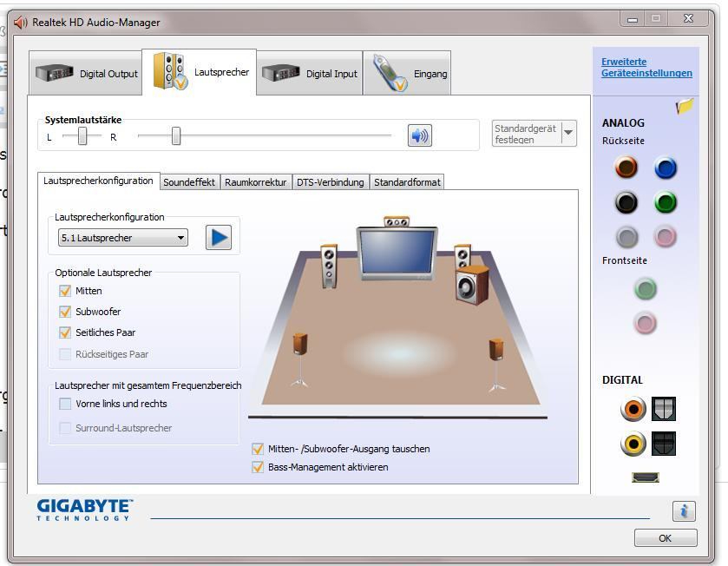
Task: Open the Standardformat tab
Action: point(407,182)
